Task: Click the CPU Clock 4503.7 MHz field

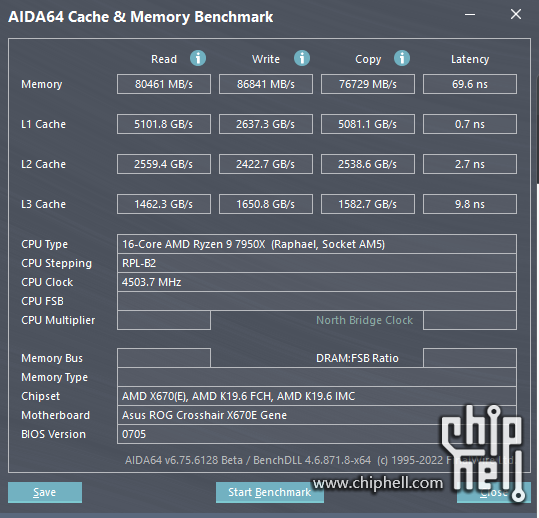Action: pyautogui.click(x=317, y=282)
